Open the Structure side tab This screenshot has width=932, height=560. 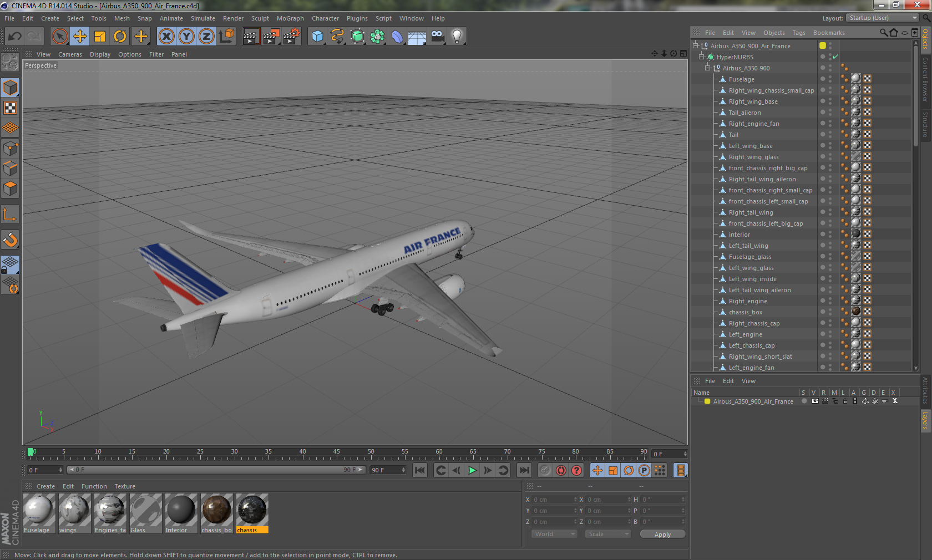point(925,124)
